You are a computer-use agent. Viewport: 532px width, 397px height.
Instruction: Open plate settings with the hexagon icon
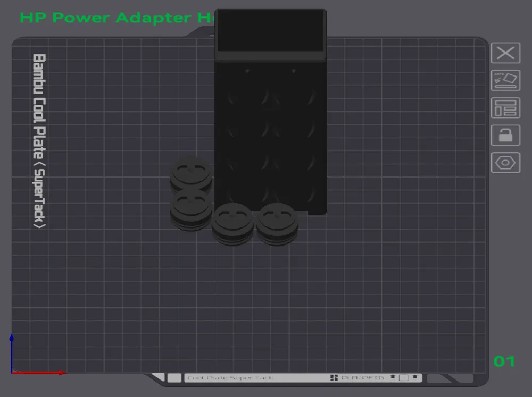(x=505, y=163)
